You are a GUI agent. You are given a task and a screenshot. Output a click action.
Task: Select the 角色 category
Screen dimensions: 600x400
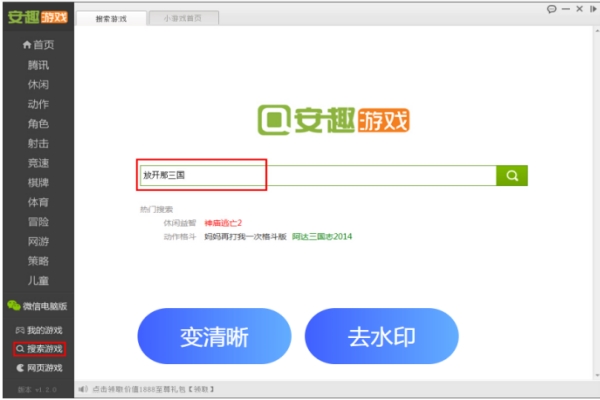coord(38,124)
